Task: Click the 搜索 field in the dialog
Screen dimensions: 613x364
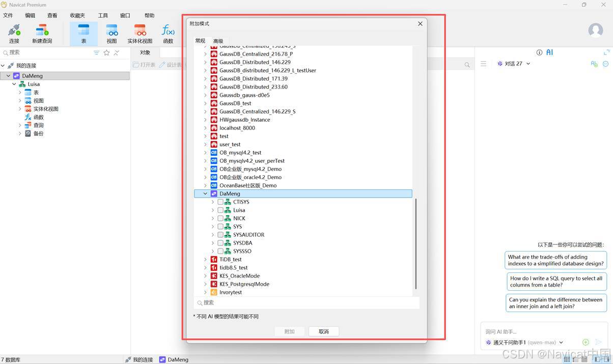Action: point(306,303)
